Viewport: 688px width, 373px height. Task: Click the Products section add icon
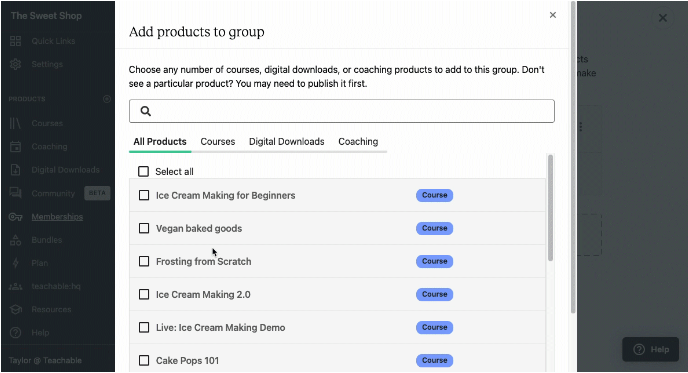tap(107, 99)
